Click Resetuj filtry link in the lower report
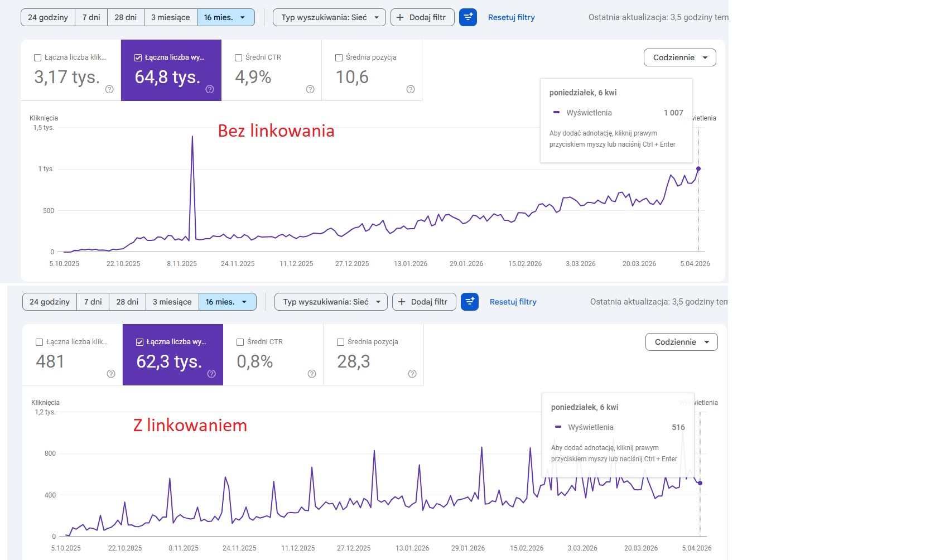This screenshot has height=560, width=940. [x=513, y=302]
